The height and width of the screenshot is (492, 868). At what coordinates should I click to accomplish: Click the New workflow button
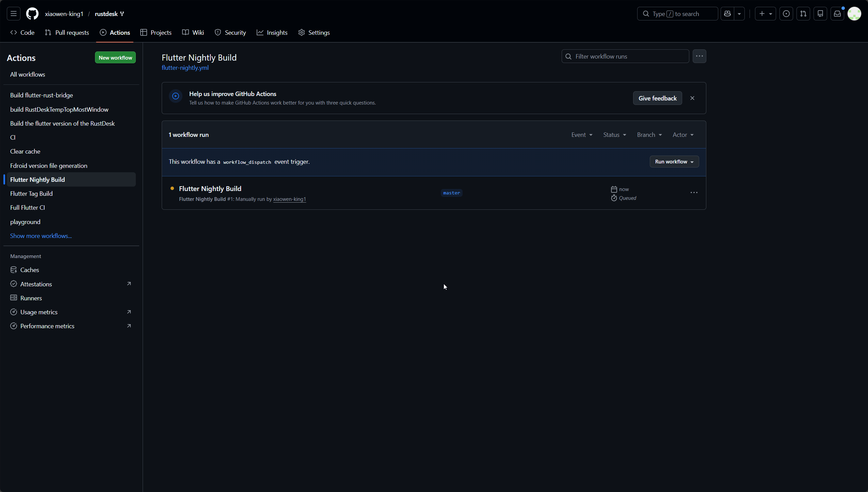[115, 58]
